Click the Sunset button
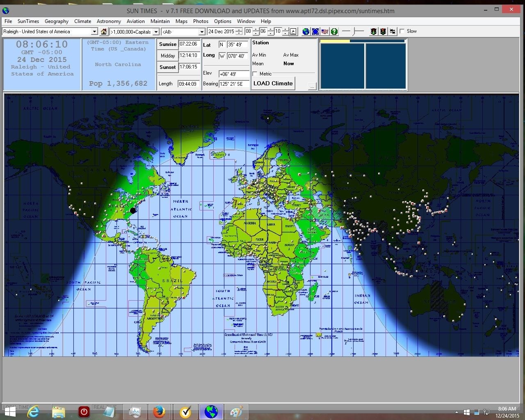Image resolution: width=525 pixels, height=420 pixels. pos(167,67)
